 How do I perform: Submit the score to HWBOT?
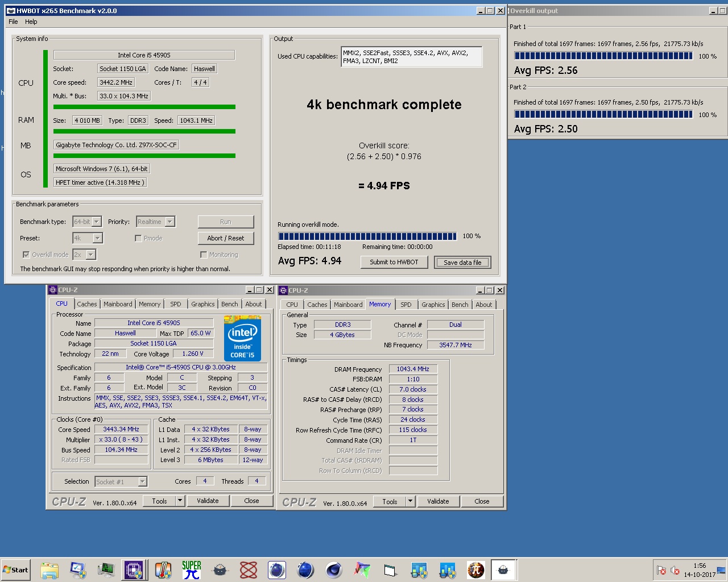[394, 262]
